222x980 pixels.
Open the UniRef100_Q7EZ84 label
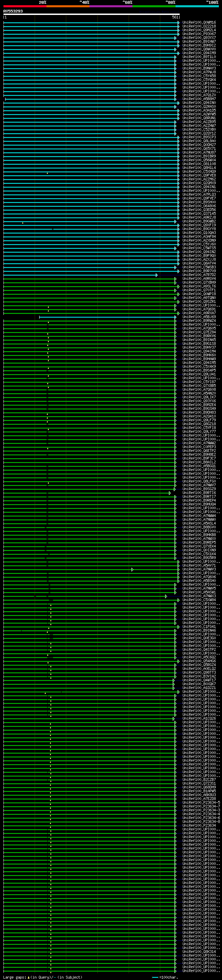pyautogui.click(x=199, y=332)
